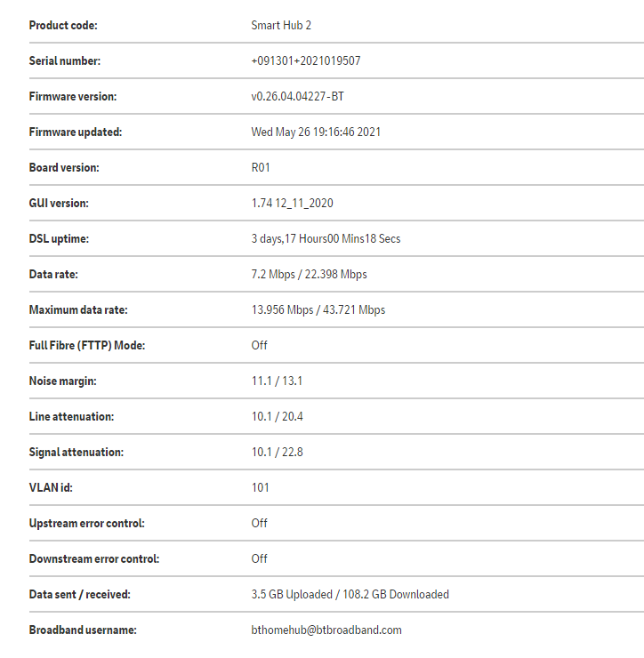This screenshot has height=658, width=644.
Task: Select the VLAN id value 101
Action: click(260, 488)
